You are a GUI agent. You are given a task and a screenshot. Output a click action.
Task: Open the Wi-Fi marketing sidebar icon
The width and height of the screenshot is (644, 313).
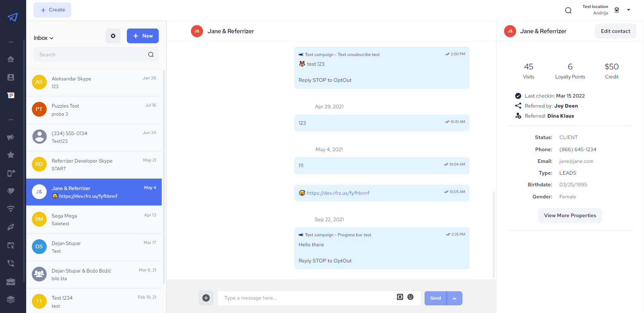11,209
